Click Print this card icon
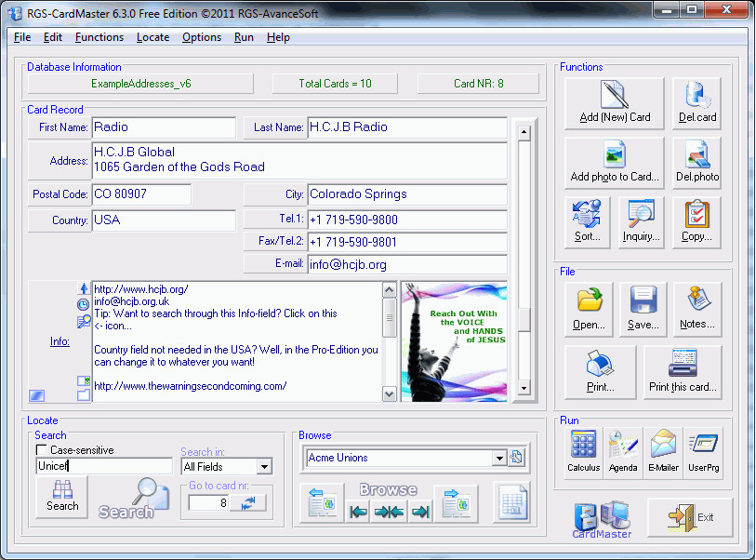 pos(683,372)
